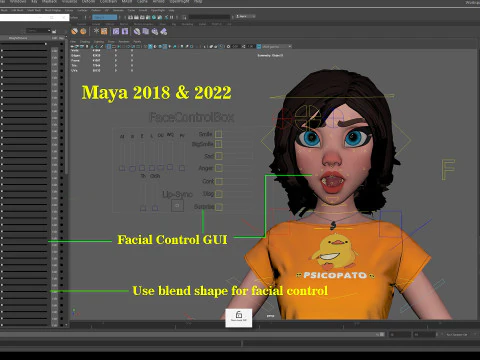Select the ChSh slider handle
480x360 pixels.
coord(155,208)
